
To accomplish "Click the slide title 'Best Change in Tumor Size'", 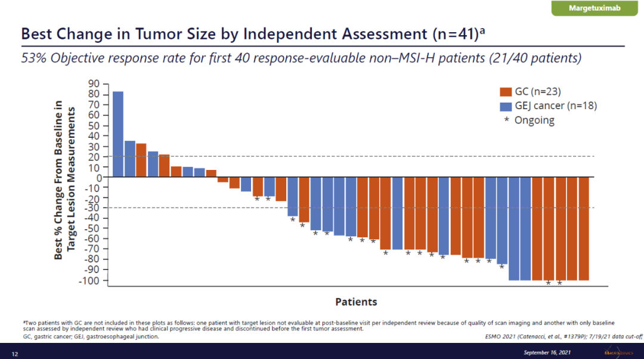I will [253, 33].
